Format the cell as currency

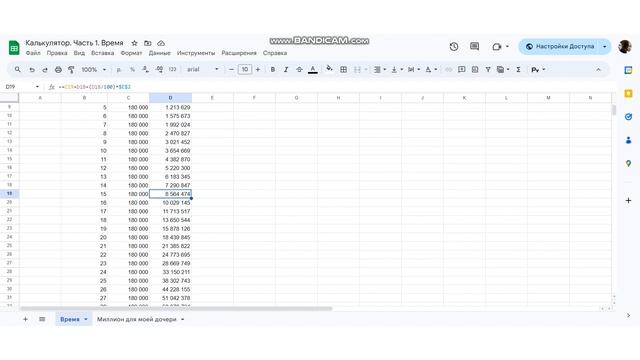click(119, 70)
